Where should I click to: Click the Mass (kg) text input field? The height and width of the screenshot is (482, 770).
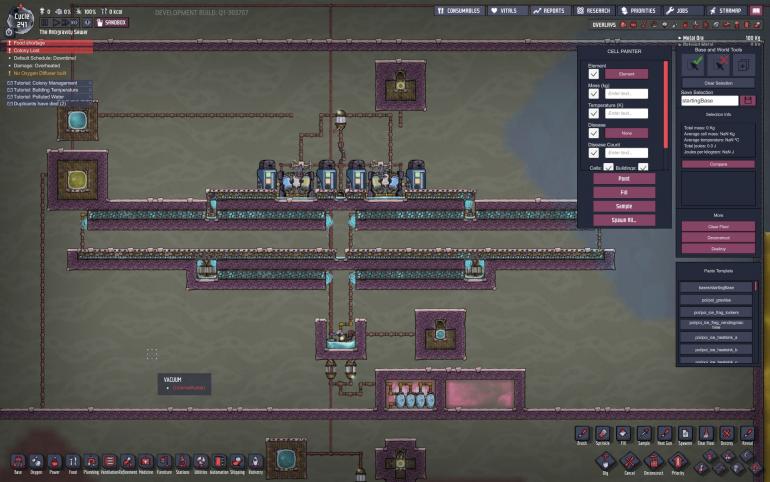626,94
